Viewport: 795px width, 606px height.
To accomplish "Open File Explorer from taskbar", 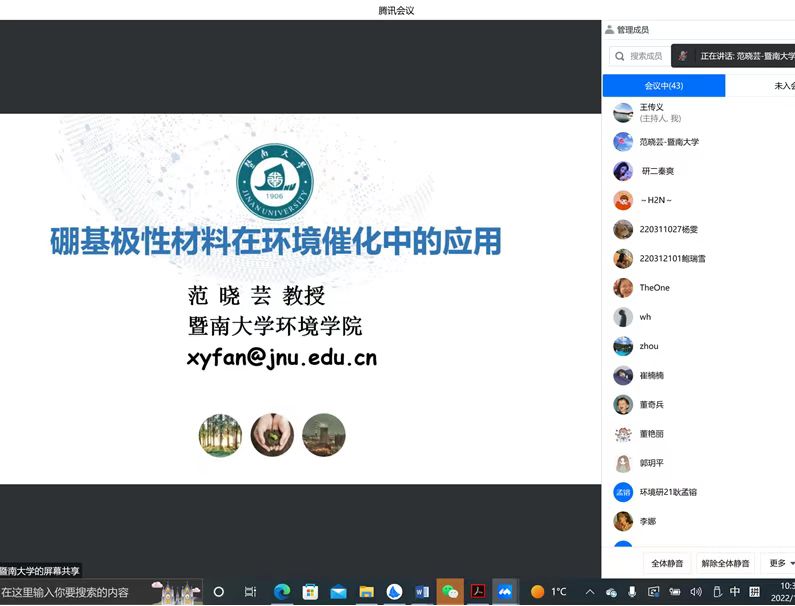I will tap(366, 591).
